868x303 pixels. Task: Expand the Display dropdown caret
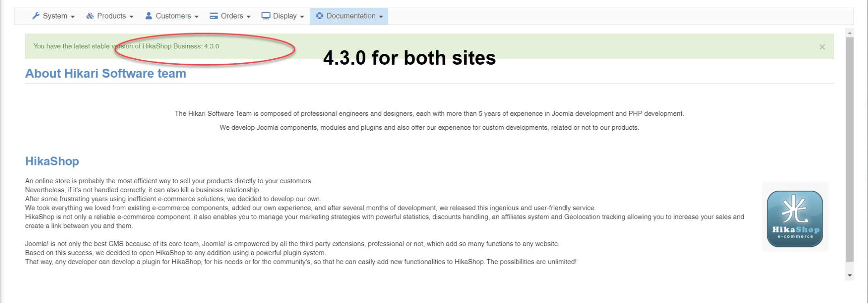(x=302, y=17)
